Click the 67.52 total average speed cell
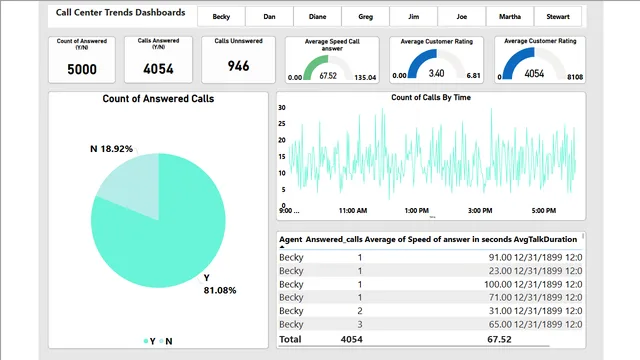The height and width of the screenshot is (360, 640). click(499, 339)
